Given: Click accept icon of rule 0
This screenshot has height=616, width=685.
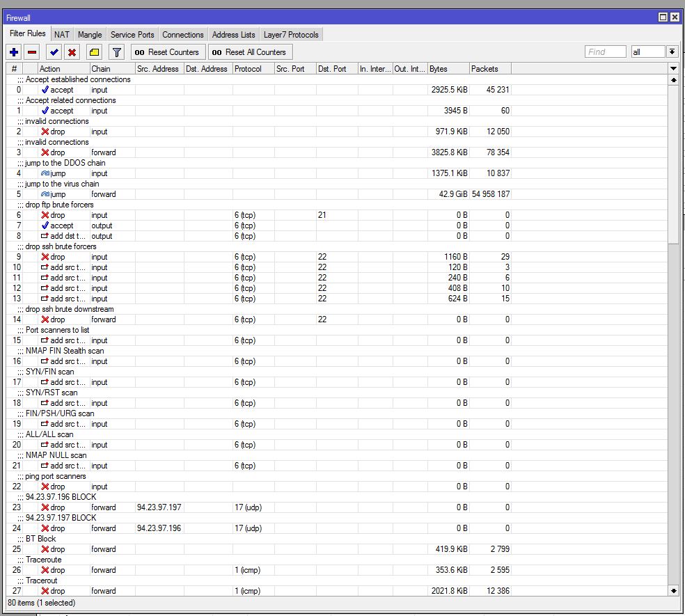Looking at the screenshot, I should click(45, 90).
